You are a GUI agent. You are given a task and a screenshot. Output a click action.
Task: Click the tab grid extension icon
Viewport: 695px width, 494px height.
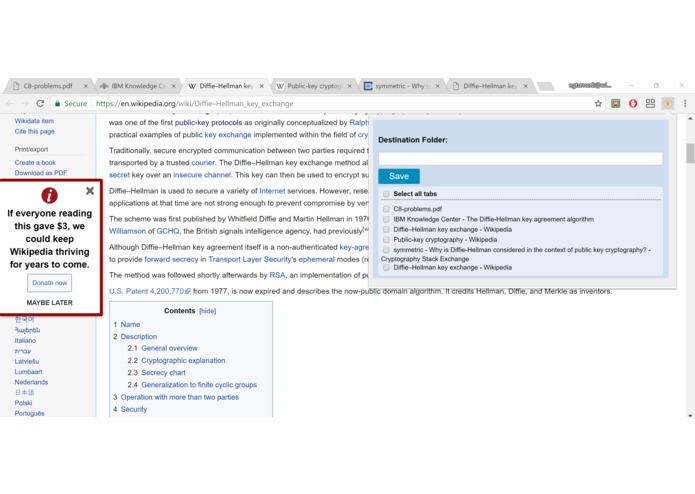650,103
